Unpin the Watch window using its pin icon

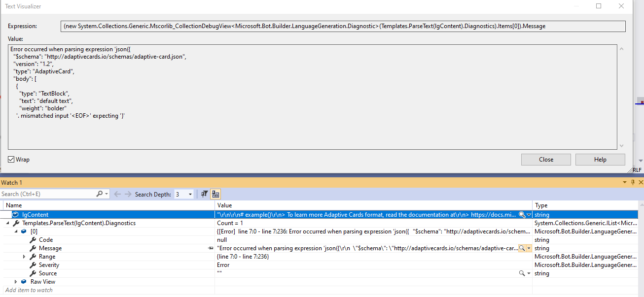click(633, 182)
